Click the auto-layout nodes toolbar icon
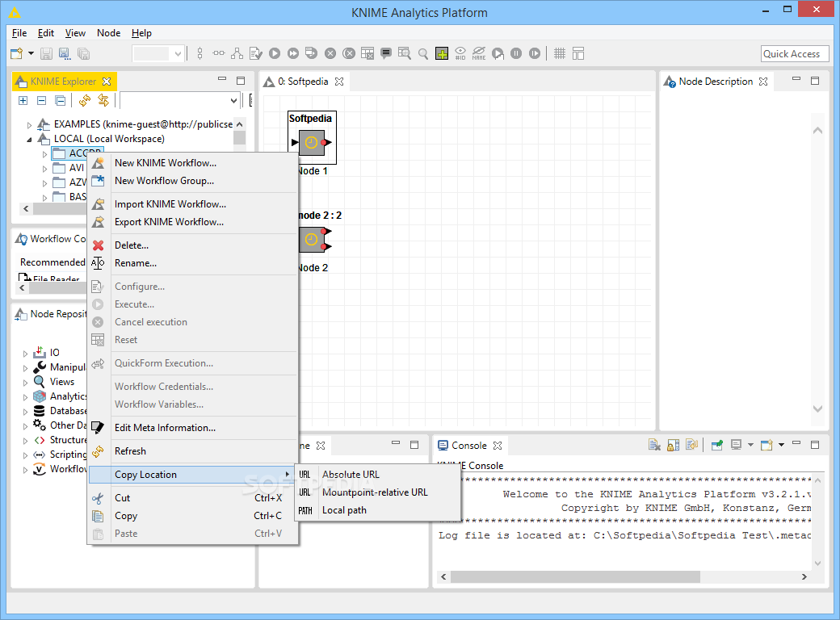Image resolution: width=840 pixels, height=620 pixels. point(237,53)
